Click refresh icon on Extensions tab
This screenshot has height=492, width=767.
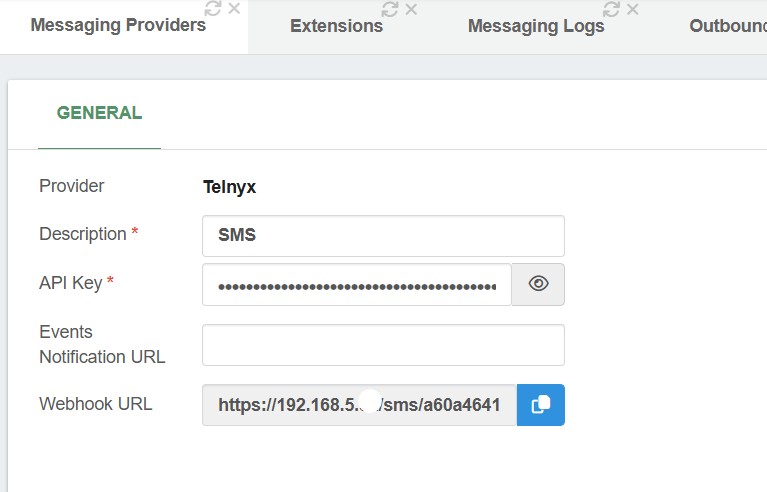[389, 8]
